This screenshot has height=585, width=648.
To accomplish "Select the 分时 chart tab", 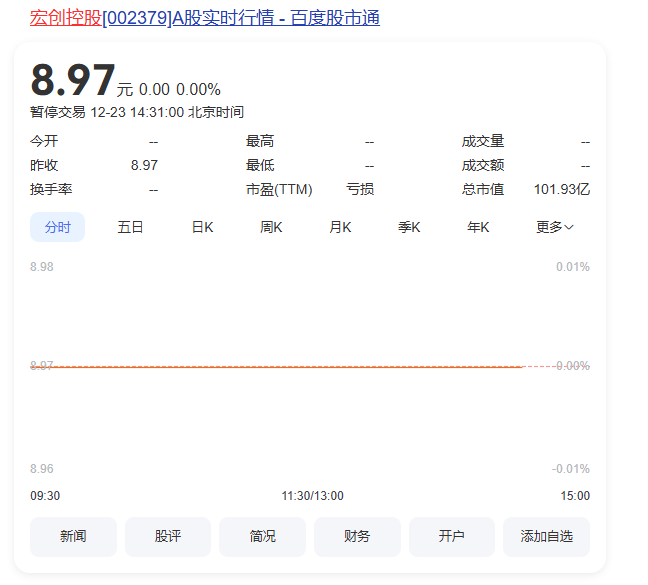I will pos(57,227).
